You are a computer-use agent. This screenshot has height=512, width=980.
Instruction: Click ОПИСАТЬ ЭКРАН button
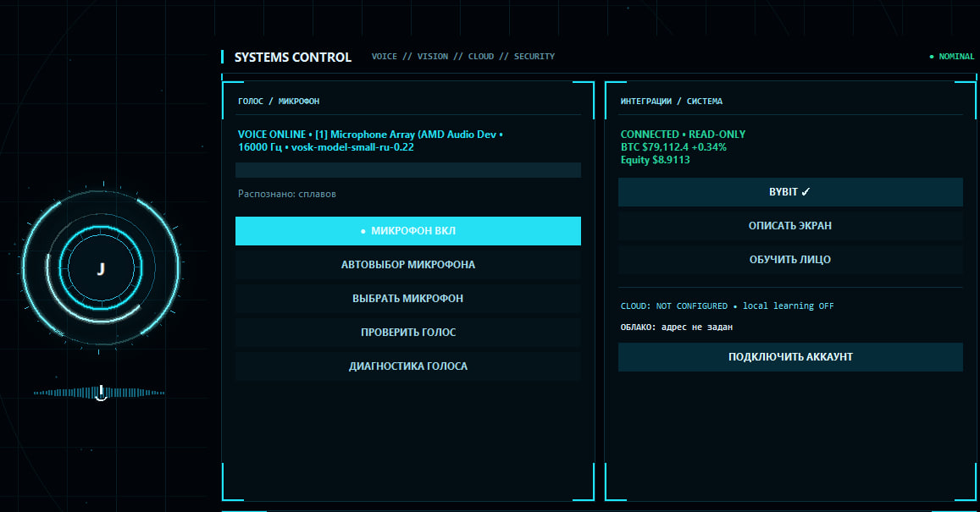[x=790, y=226]
